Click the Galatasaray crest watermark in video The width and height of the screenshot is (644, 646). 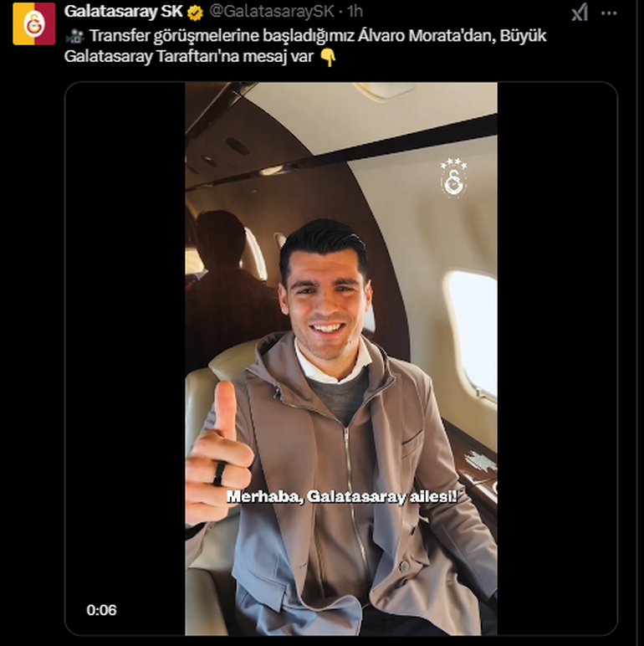coord(453,178)
